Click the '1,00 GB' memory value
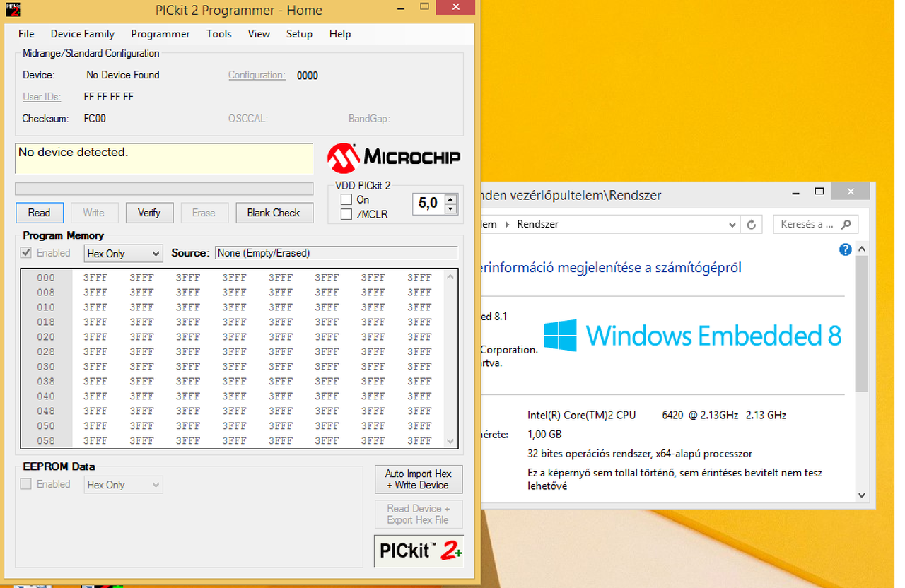Viewport: 905px width, 588px height. pyautogui.click(x=544, y=434)
